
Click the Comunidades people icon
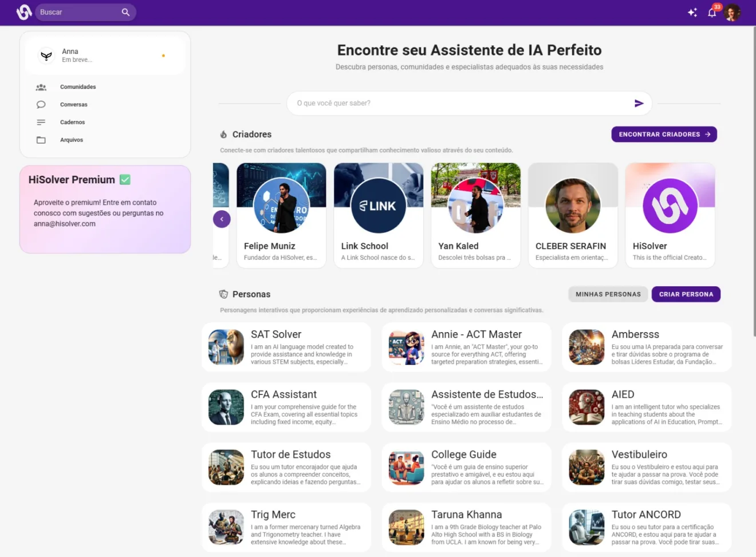[41, 87]
